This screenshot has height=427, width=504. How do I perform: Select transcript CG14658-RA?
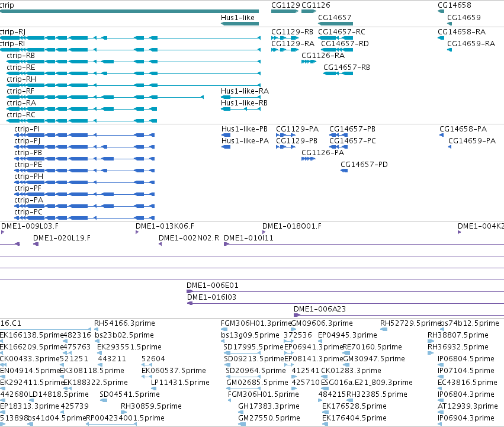tap(441, 38)
